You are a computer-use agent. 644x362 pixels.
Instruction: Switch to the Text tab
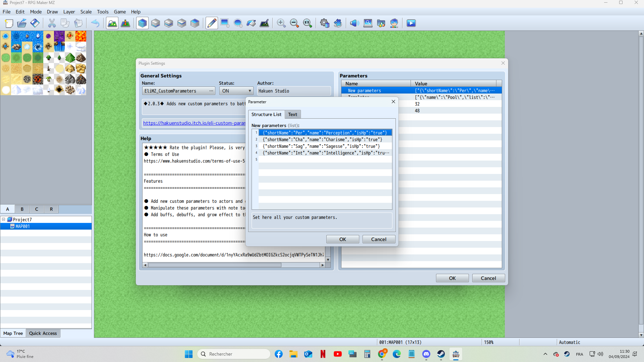292,114
